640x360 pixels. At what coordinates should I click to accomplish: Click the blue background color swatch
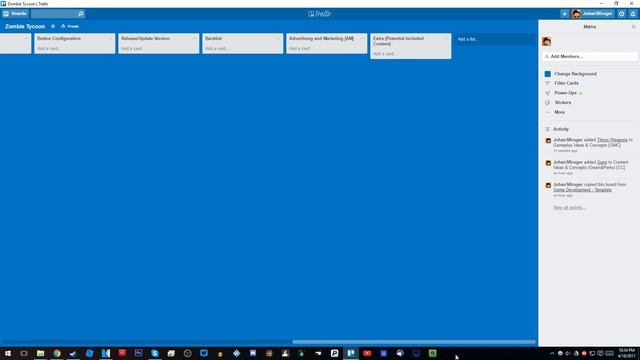(548, 74)
